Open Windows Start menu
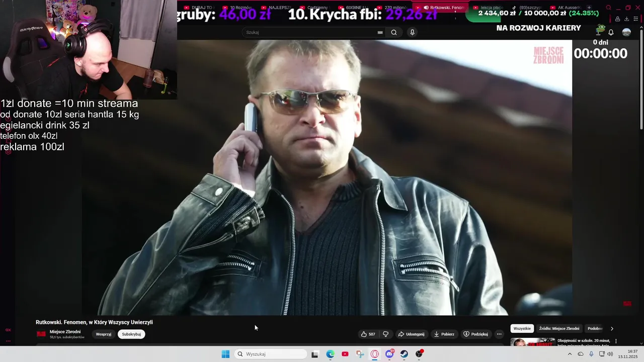This screenshot has height=362, width=644. (225, 354)
